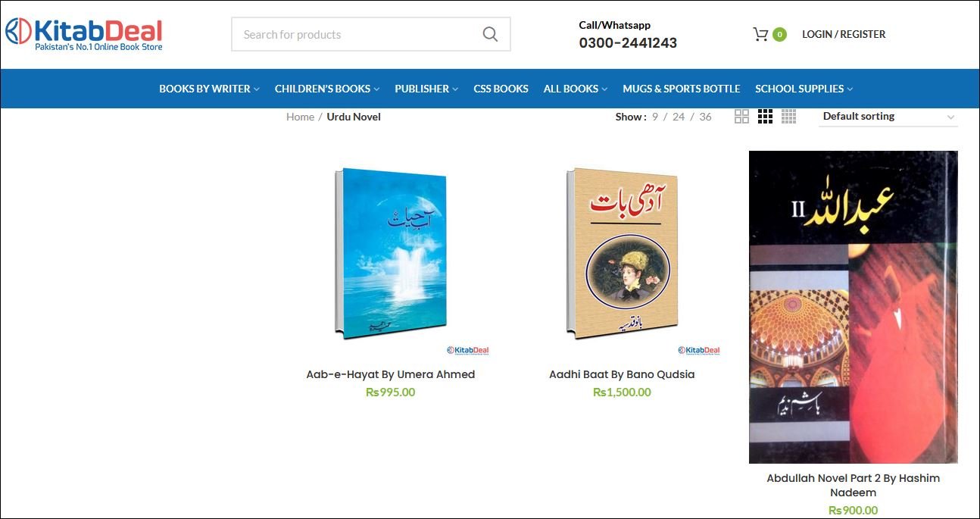Screen dimensions: 980x519
Task: Expand the Books By Writer menu
Action: coord(209,89)
